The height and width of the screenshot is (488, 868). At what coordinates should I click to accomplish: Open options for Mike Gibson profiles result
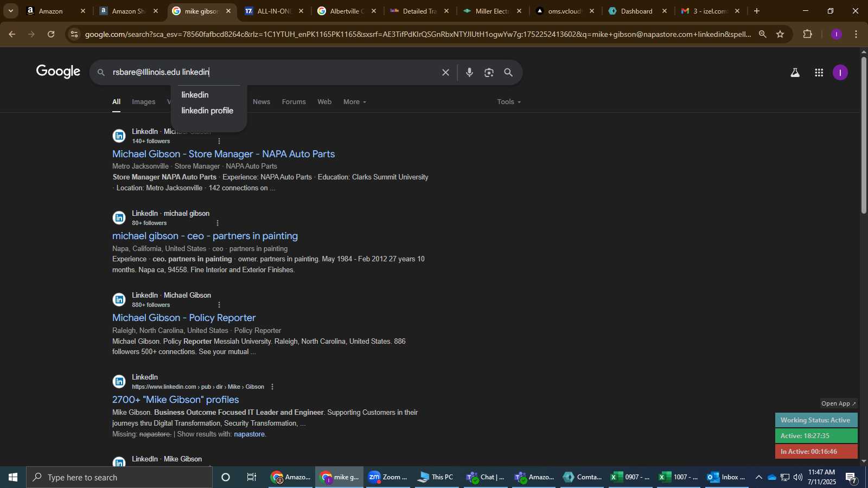[272, 387]
